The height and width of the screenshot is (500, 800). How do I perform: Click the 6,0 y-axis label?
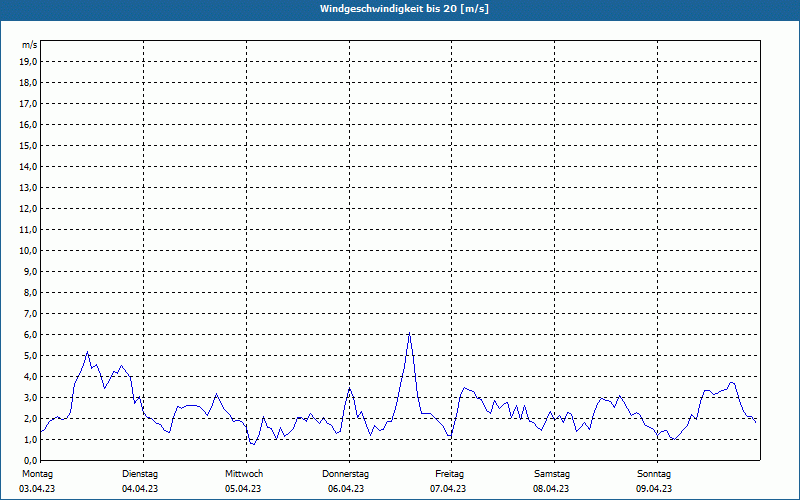pyautogui.click(x=30, y=335)
